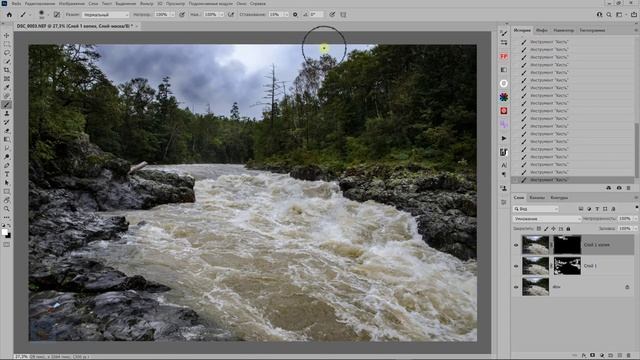Delete current history state trash icon
The image size is (640, 360).
[629, 188]
